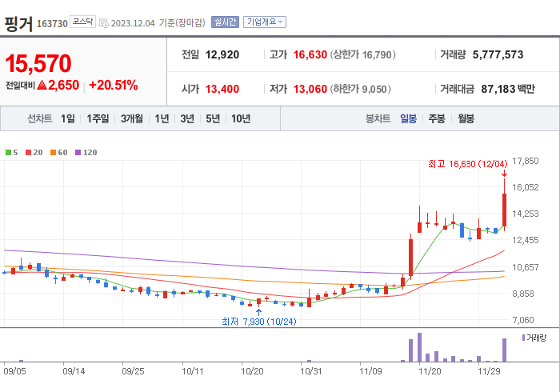This screenshot has height=392, width=560.
Task: Click the 09/05 date axis label
Action: 14,371
